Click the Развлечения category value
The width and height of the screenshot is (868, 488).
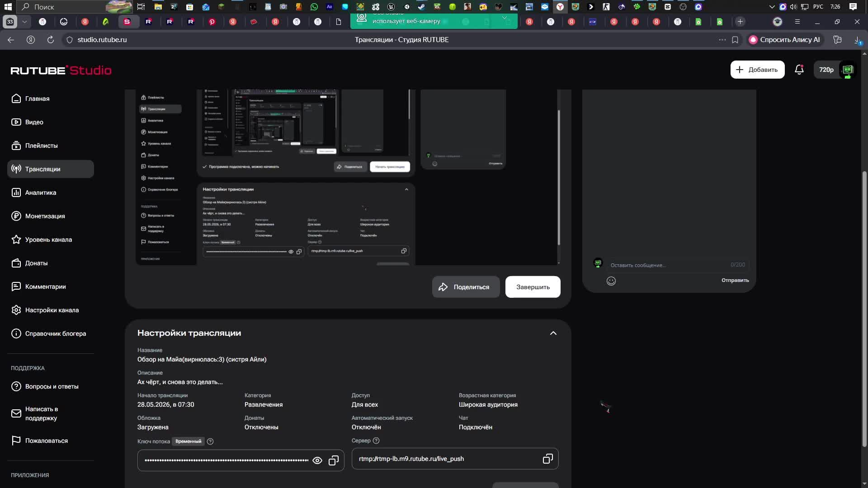coord(264,405)
